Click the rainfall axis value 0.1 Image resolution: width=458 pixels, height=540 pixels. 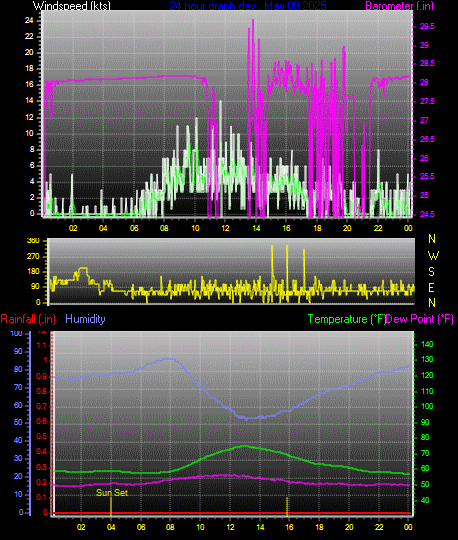[42, 497]
